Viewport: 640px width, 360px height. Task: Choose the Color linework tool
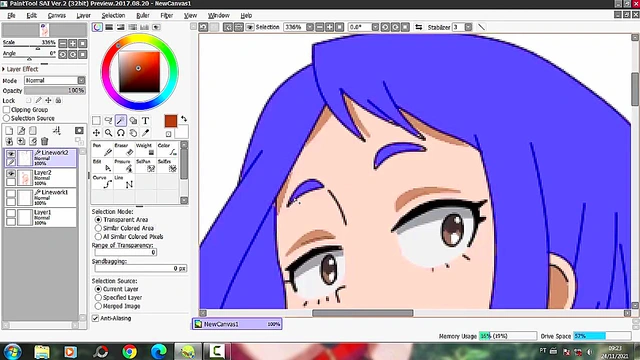point(167,149)
